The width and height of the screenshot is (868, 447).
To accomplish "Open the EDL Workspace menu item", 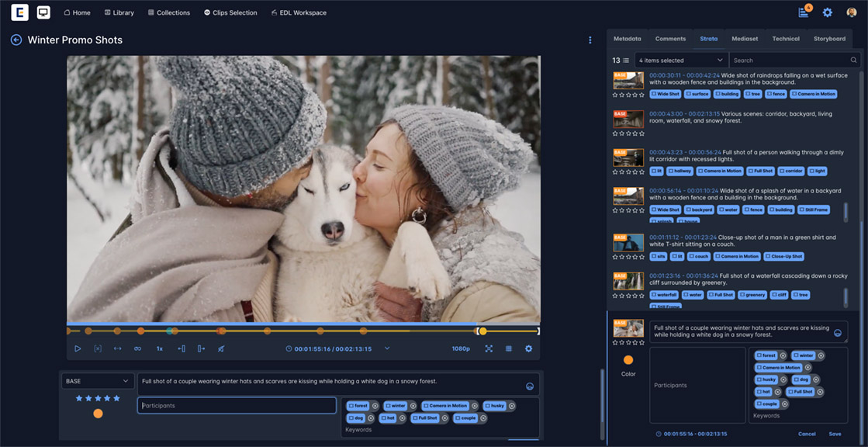I will [299, 12].
